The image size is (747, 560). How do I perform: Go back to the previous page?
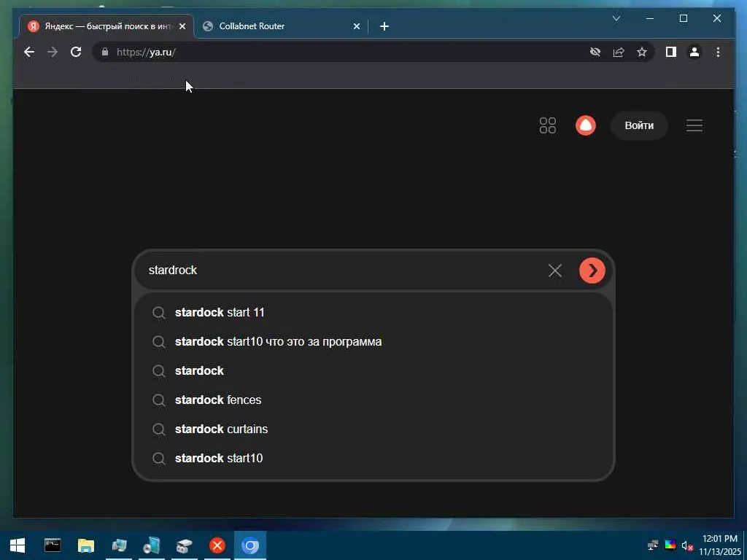coord(29,52)
